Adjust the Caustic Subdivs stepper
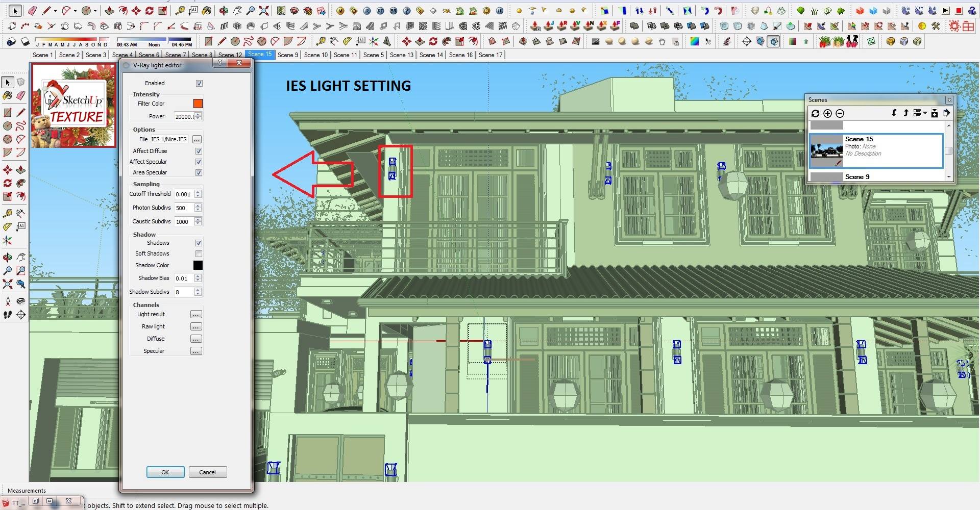 (199, 221)
